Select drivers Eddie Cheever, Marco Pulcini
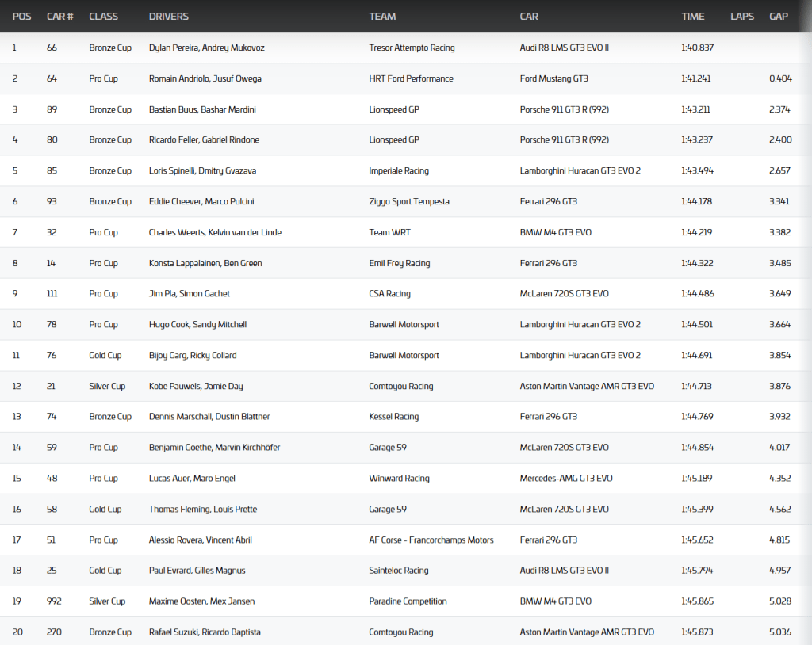The height and width of the screenshot is (645, 812). pos(201,201)
